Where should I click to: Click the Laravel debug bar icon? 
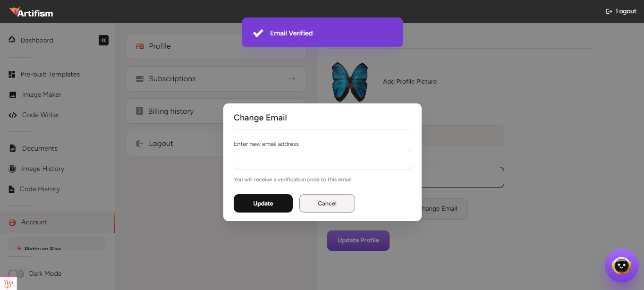point(8,284)
